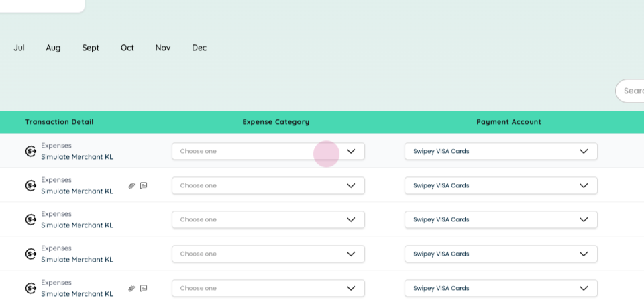Open the first row Swipey VISA Cards payment dropdown

point(501,151)
